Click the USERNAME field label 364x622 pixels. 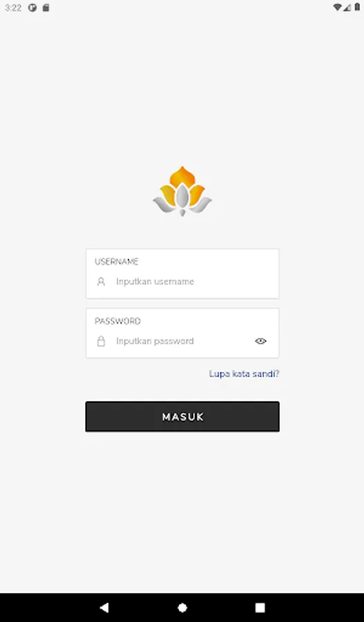pyautogui.click(x=117, y=261)
